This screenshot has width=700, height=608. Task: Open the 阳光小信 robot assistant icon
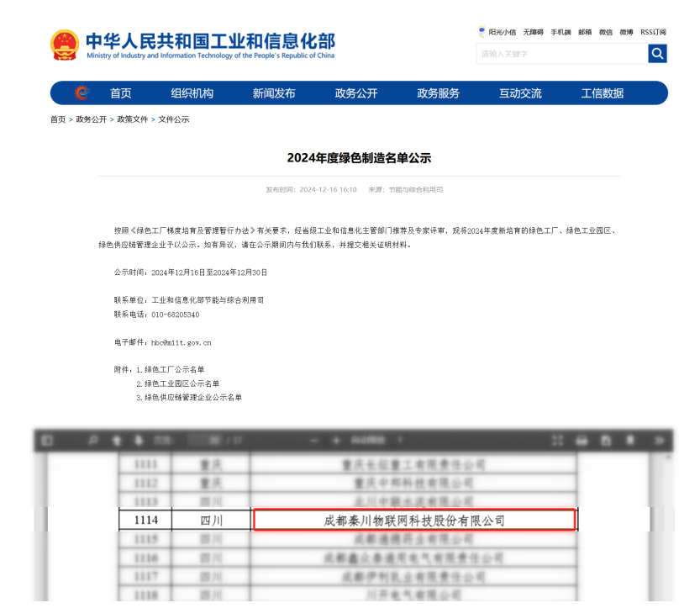tap(482, 32)
